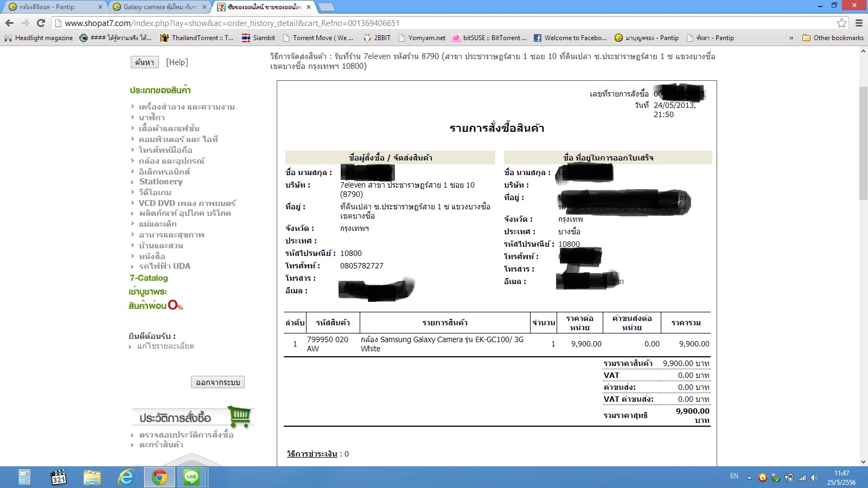This screenshot has width=868, height=488.
Task: Close the Galaxy camera Pantip tab
Action: 205,7
